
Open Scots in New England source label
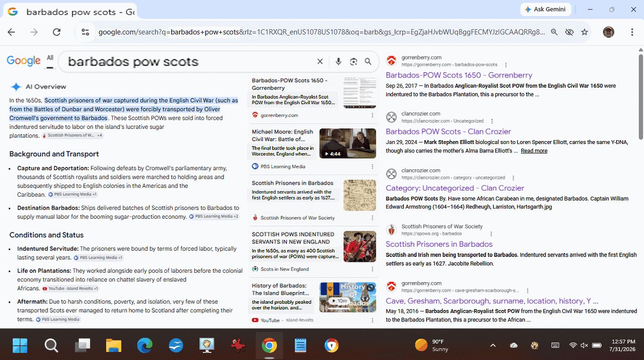[284, 269]
